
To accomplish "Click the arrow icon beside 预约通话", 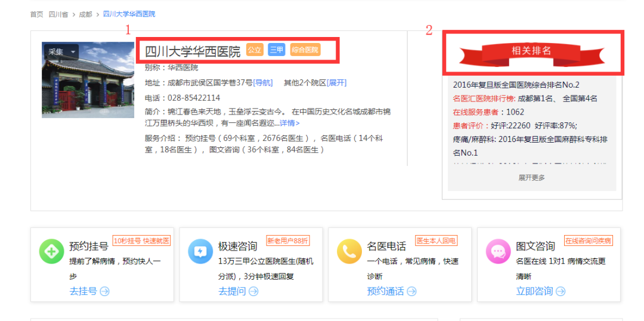I will 411,291.
